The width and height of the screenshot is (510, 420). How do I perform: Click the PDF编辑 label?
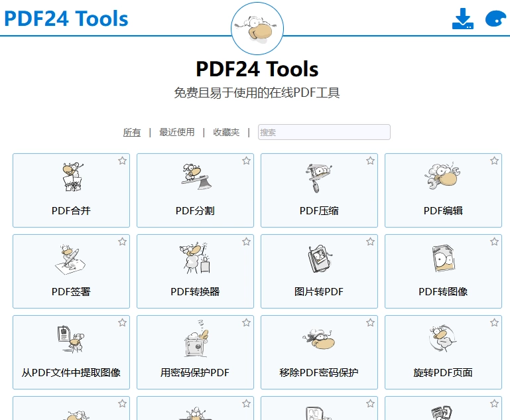[443, 211]
